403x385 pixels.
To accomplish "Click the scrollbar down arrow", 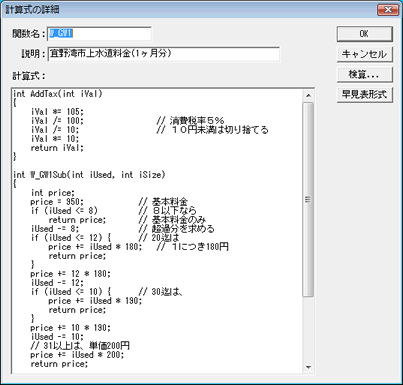I will (x=308, y=367).
